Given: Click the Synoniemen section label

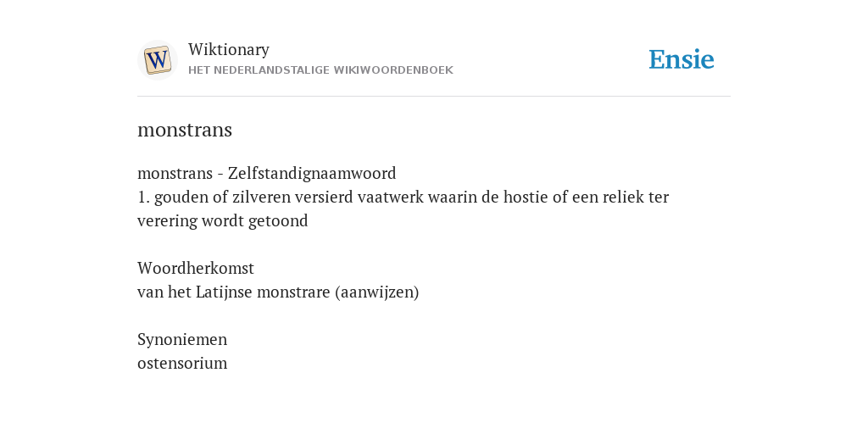Looking at the screenshot, I should (x=182, y=340).
